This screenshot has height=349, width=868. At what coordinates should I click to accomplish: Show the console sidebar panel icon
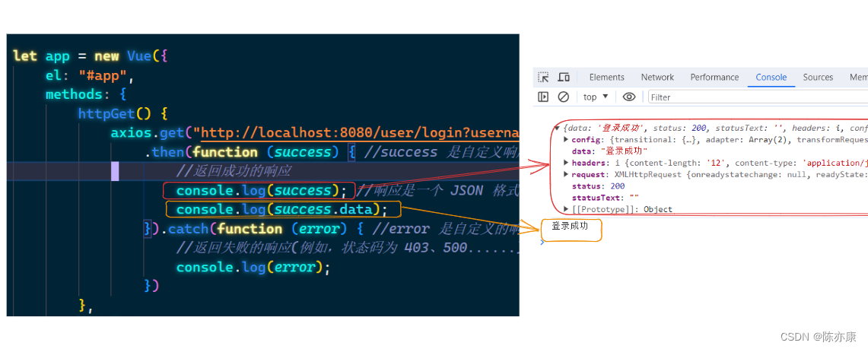tap(543, 97)
